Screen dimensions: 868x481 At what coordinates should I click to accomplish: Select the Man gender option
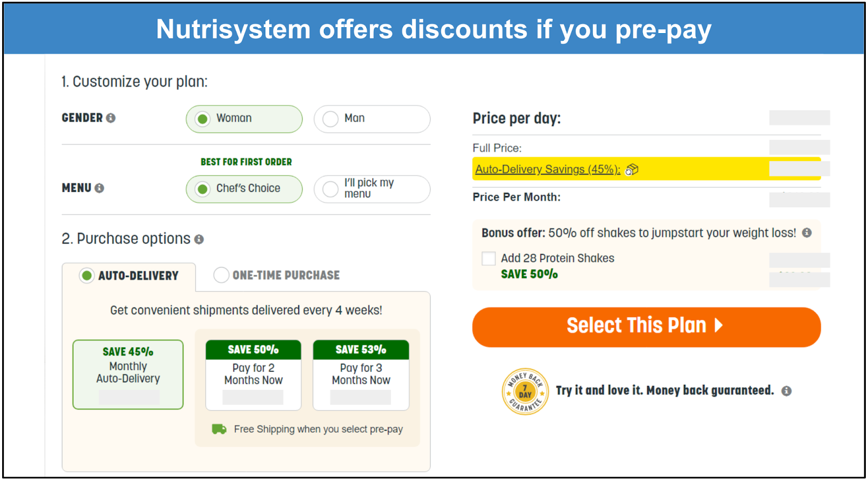tap(372, 119)
